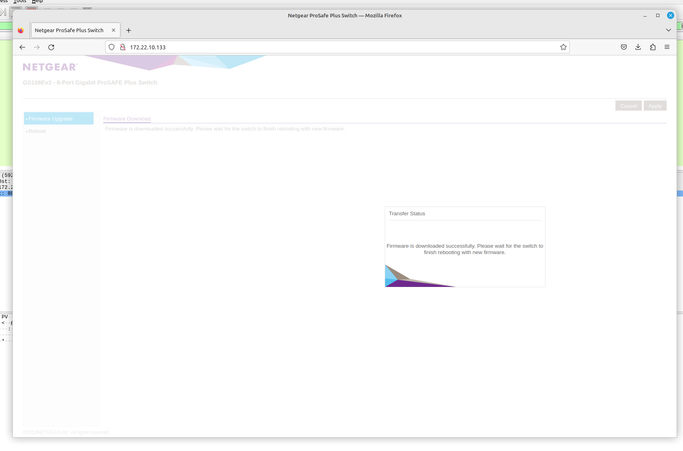
Task: Click the Apply button
Action: [x=654, y=105]
